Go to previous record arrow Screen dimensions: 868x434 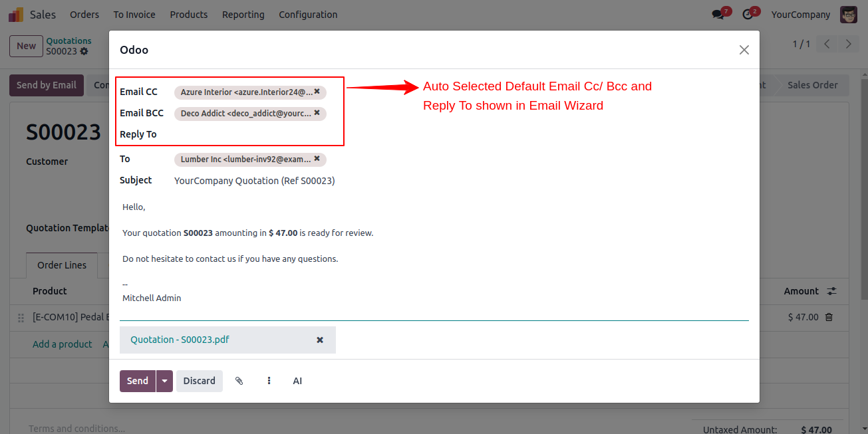[x=827, y=45]
